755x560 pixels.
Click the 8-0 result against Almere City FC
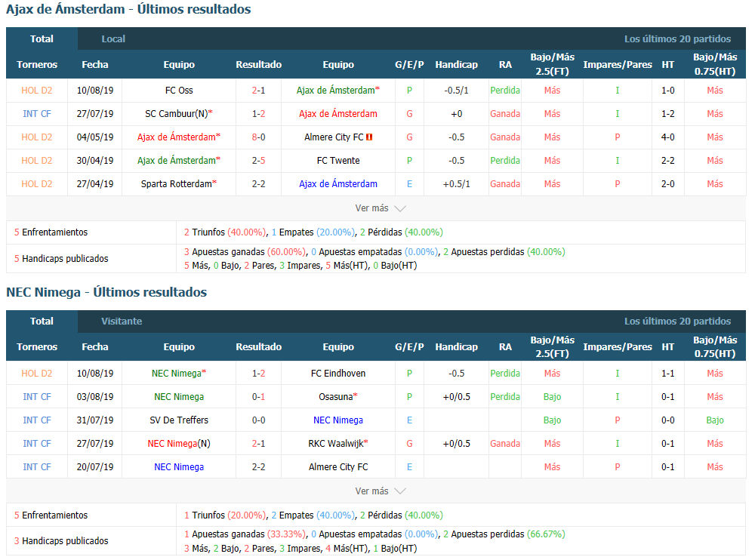[258, 137]
